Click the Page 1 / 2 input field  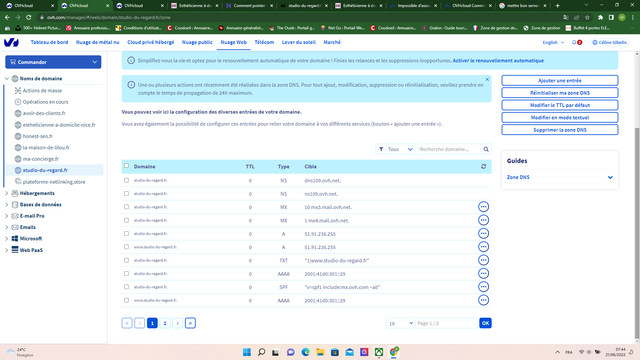[447, 323]
